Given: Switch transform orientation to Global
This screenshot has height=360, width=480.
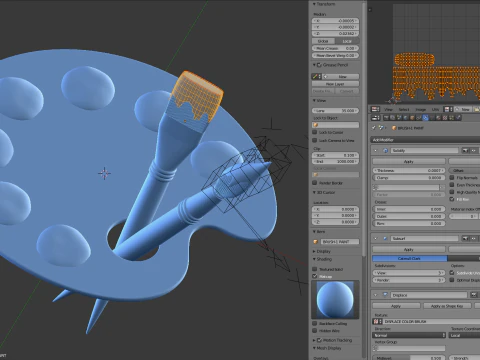Looking at the screenshot, I should pos(323,41).
